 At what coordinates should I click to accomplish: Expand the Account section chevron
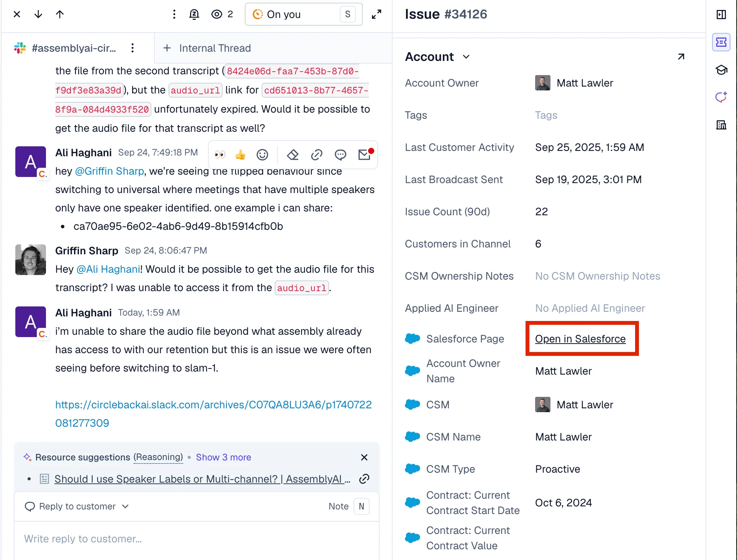tap(466, 57)
